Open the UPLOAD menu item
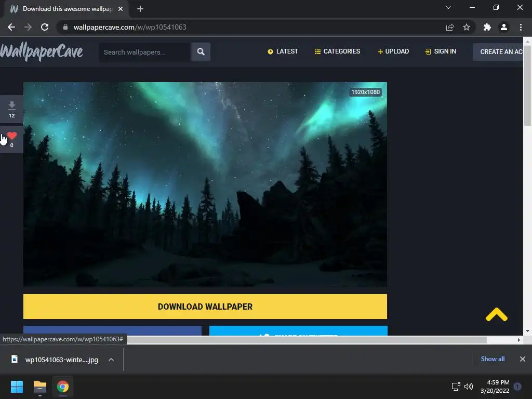 pyautogui.click(x=393, y=51)
